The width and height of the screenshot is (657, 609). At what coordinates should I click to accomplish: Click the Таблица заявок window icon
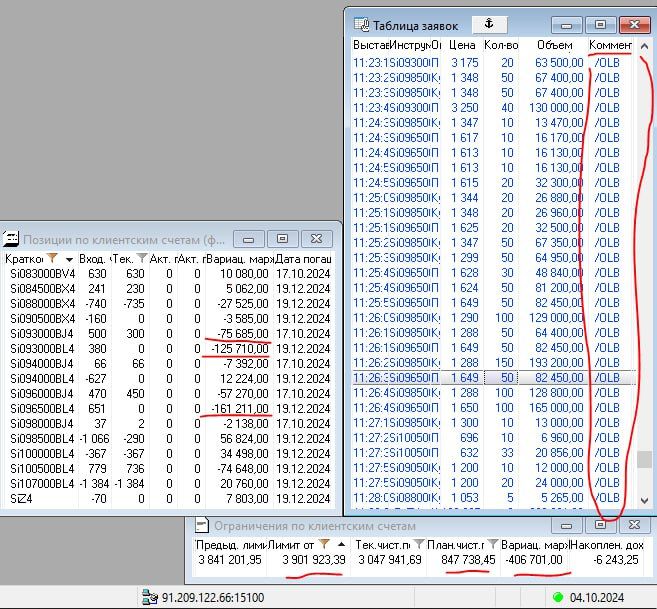click(x=361, y=25)
